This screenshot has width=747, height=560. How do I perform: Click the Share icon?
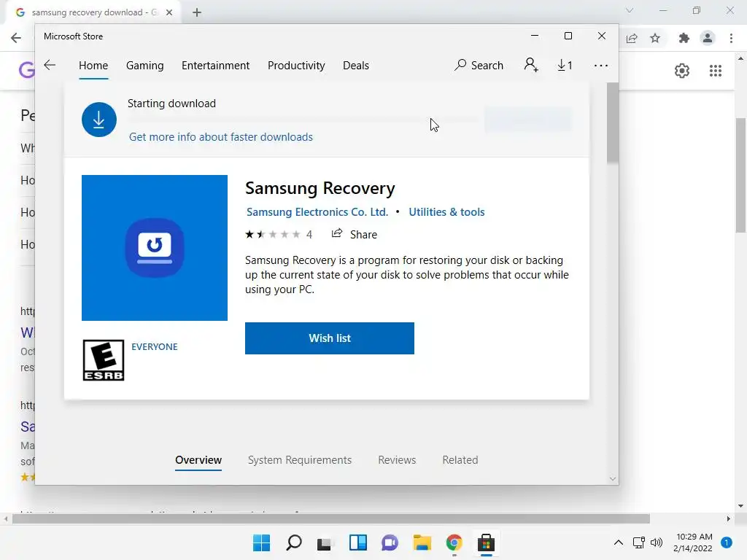(337, 233)
